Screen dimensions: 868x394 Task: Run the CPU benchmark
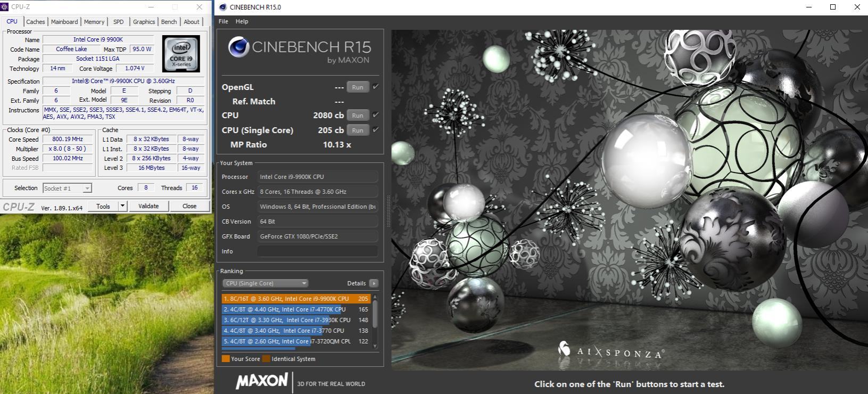pyautogui.click(x=358, y=115)
